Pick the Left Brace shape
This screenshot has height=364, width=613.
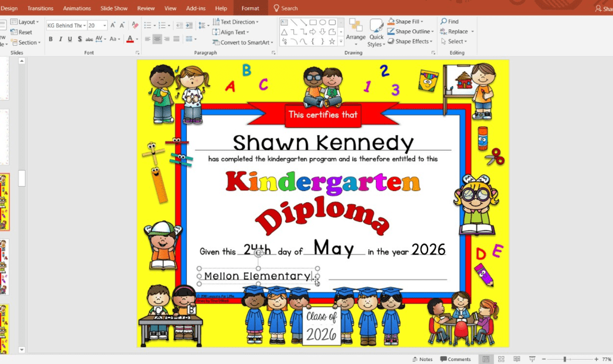[x=312, y=41]
